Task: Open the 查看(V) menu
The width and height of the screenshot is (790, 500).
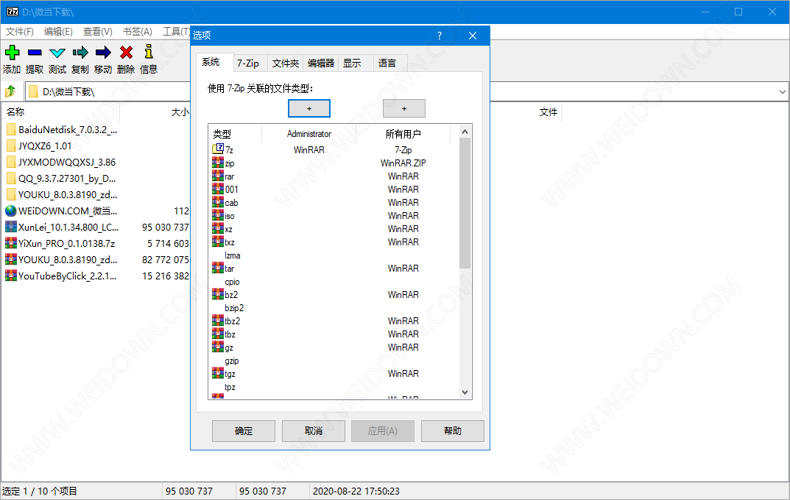Action: [x=98, y=32]
